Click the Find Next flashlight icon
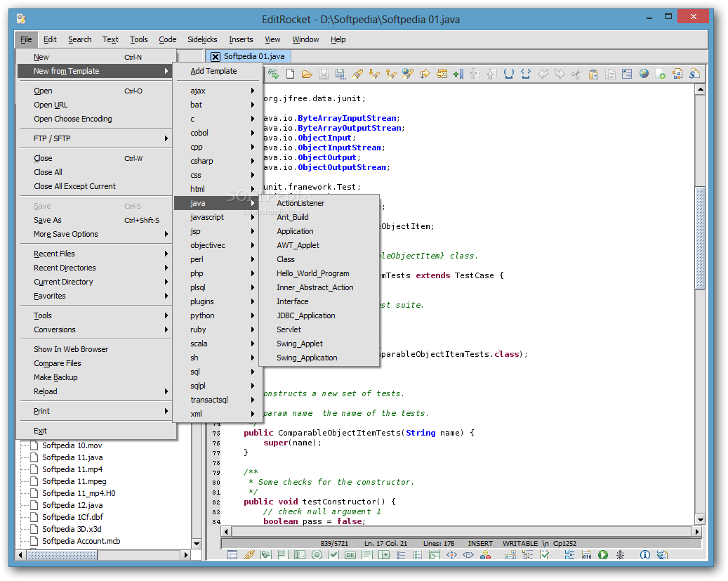 coord(374,74)
